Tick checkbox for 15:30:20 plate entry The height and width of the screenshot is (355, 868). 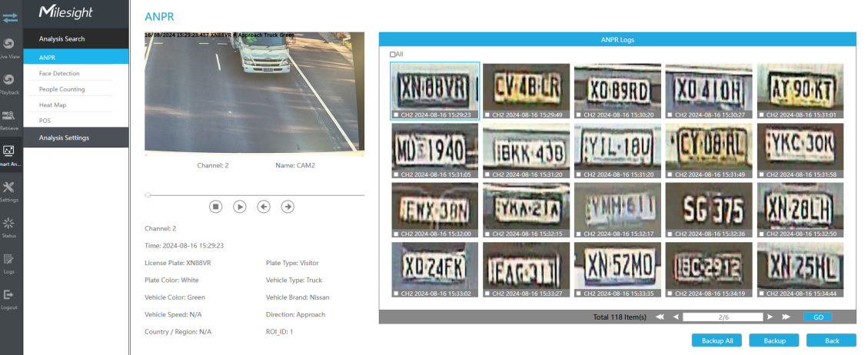(578, 115)
